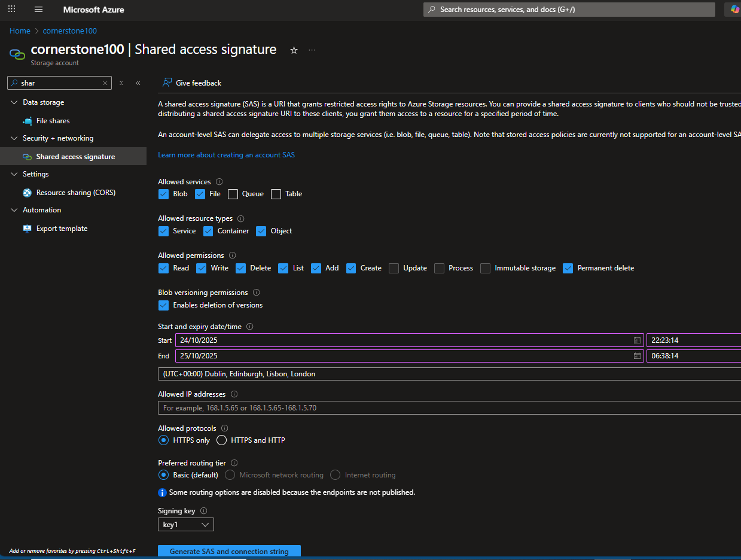
Task: Click the Copilot icon beside search bar
Action: tap(734, 10)
